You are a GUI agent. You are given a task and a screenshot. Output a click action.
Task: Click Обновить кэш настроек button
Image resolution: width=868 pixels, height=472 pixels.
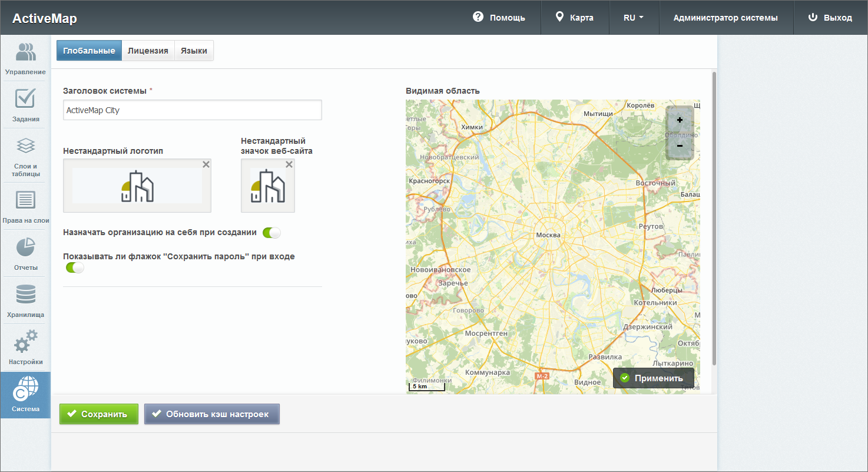[x=211, y=414]
